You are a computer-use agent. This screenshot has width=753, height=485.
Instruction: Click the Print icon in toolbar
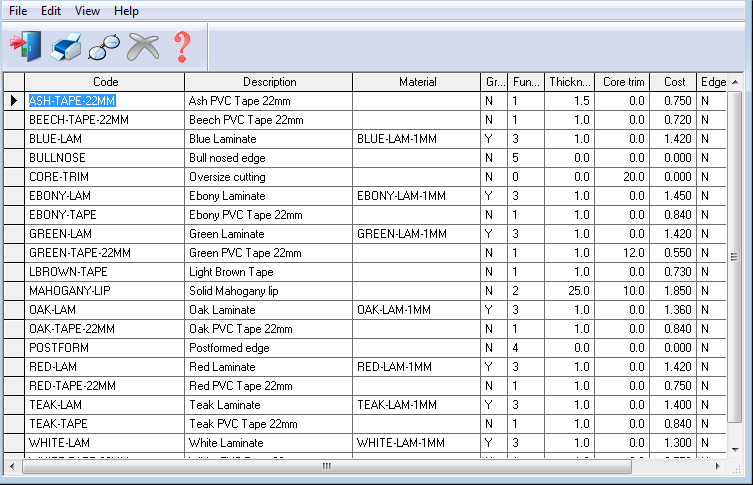[x=65, y=45]
